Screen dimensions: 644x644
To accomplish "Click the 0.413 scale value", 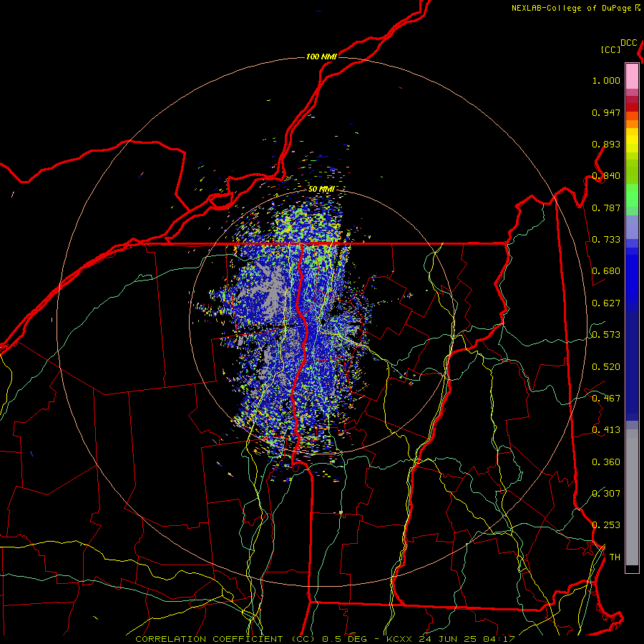I will click(x=606, y=430).
